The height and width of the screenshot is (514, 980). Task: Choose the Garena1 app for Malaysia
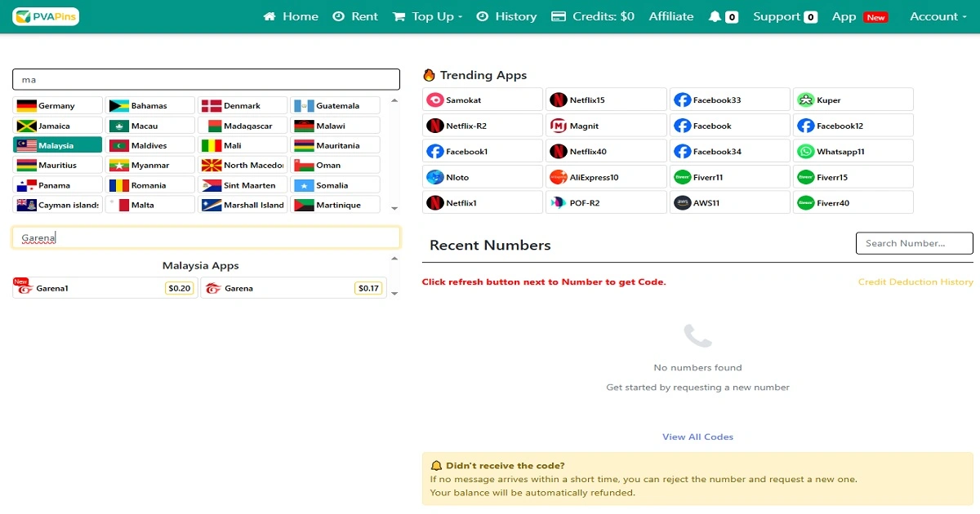[105, 288]
